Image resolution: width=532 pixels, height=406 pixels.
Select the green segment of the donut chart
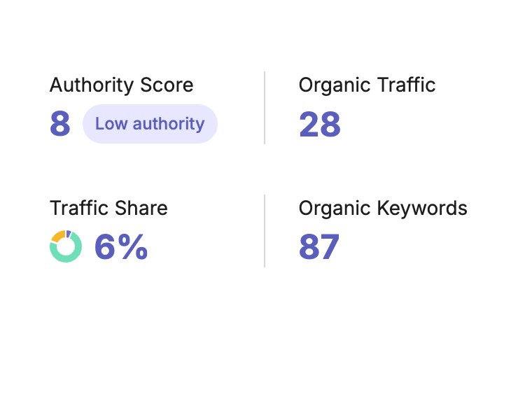[x=67, y=258]
